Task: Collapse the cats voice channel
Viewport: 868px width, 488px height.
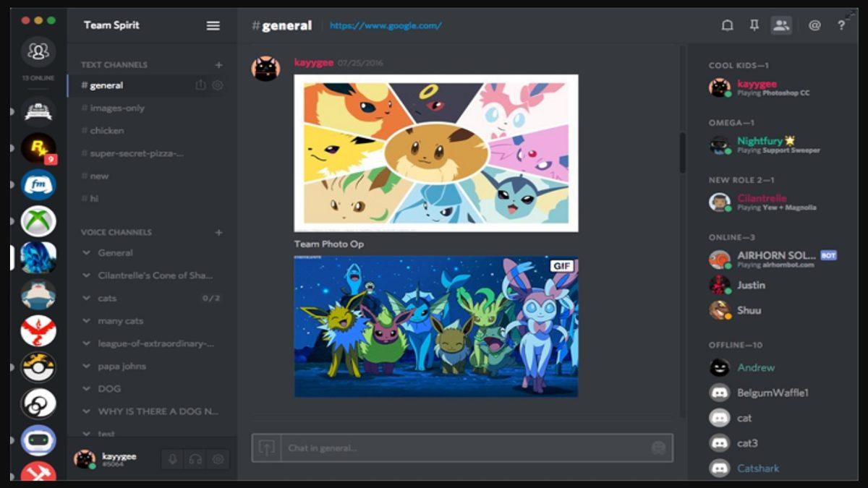Action: tap(87, 298)
